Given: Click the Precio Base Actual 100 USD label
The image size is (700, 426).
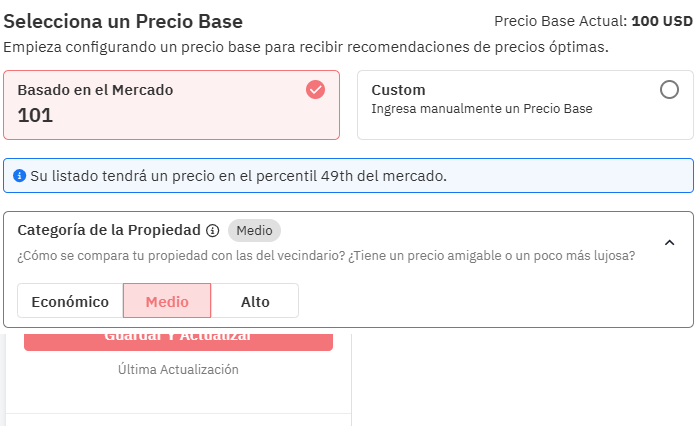Looking at the screenshot, I should tap(594, 21).
